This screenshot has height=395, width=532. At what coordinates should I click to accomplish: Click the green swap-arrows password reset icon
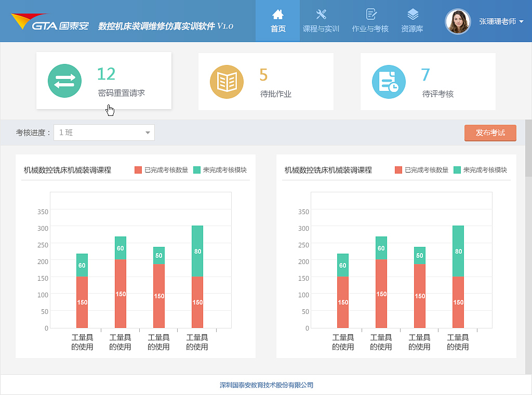64,81
